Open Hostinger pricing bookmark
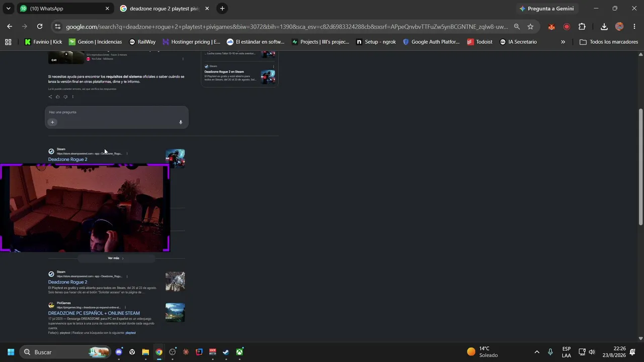The height and width of the screenshot is (362, 644). (x=192, y=42)
